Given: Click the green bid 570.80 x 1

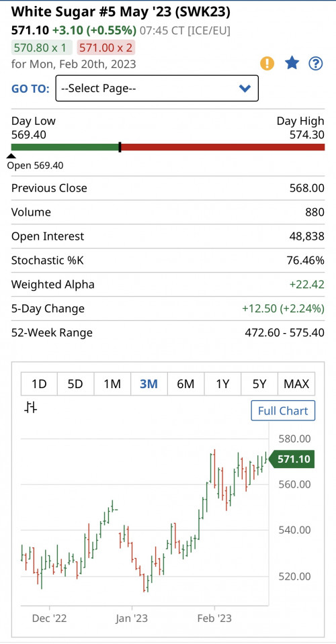Looking at the screenshot, I should pyautogui.click(x=42, y=48).
